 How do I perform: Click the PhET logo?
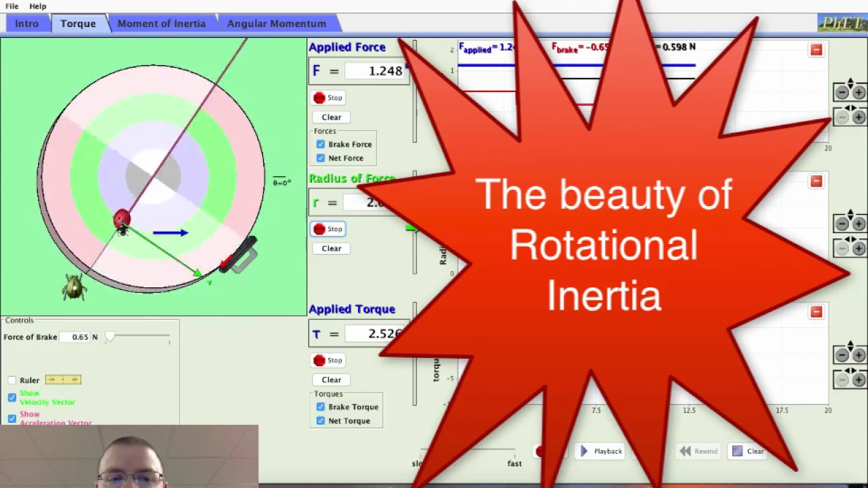[x=841, y=24]
